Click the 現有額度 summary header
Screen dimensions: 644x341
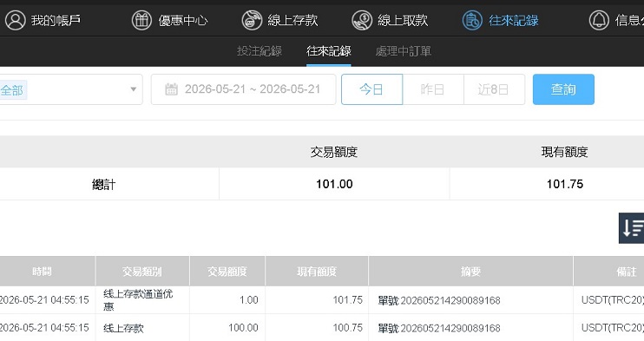point(564,152)
